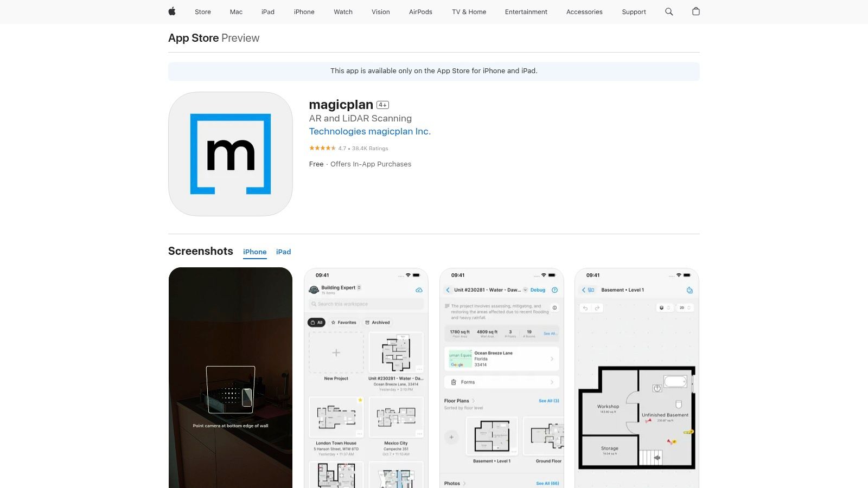
Task: View the camera scanning screenshot
Action: tap(231, 377)
